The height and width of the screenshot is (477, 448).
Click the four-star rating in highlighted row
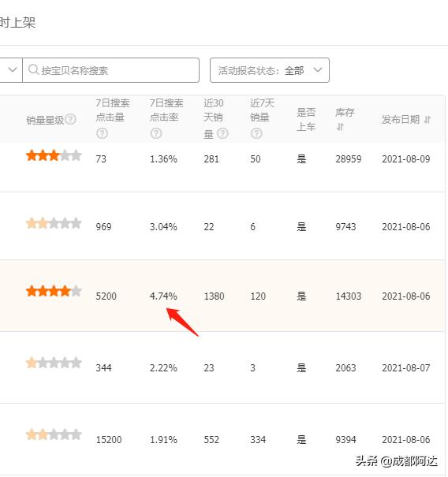pyautogui.click(x=54, y=291)
